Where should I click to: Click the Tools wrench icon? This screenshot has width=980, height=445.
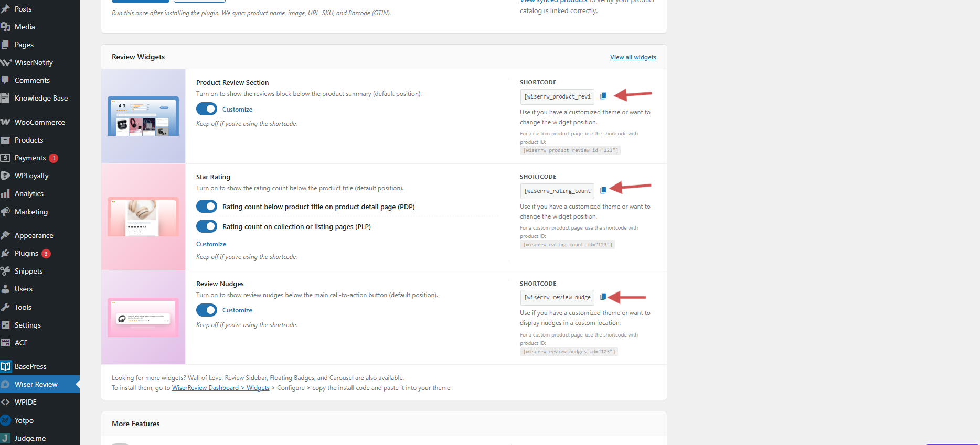coord(6,307)
